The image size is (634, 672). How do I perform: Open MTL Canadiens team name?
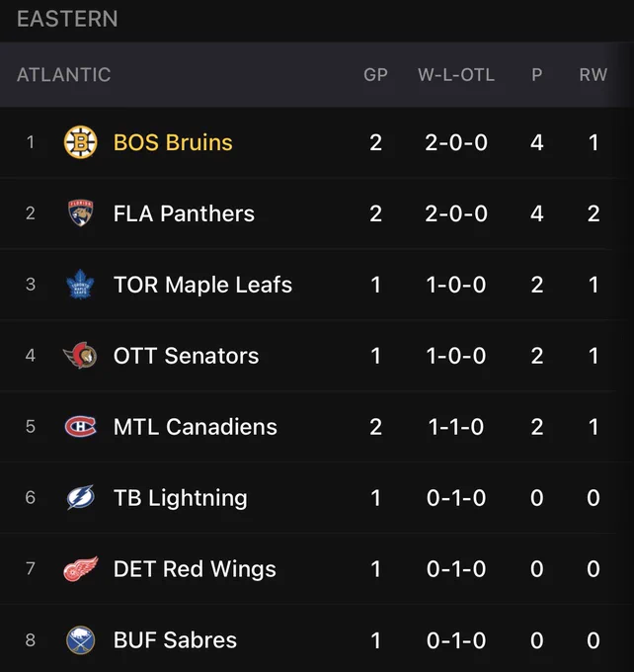195,427
